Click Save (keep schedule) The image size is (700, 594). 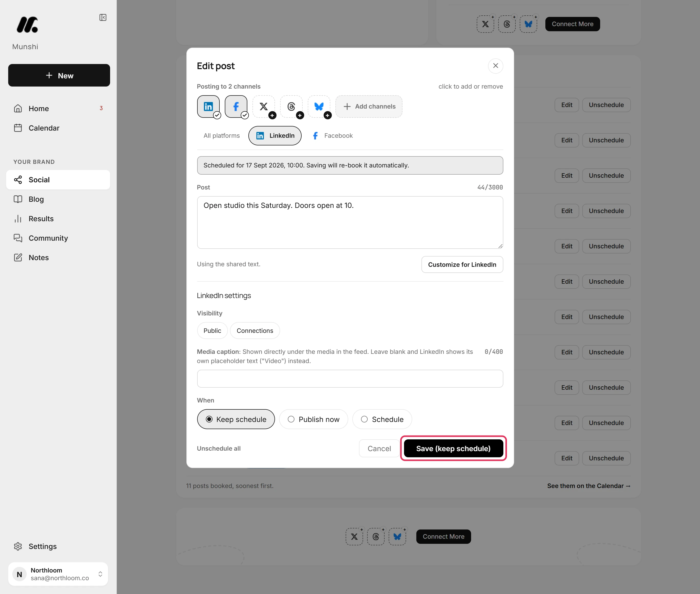(453, 449)
